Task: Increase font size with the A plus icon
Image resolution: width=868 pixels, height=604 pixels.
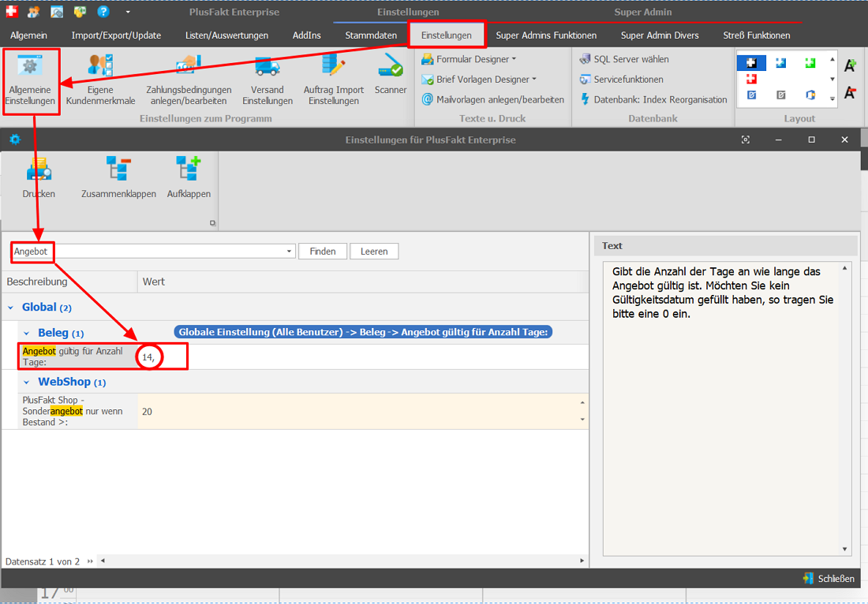Action: (851, 65)
